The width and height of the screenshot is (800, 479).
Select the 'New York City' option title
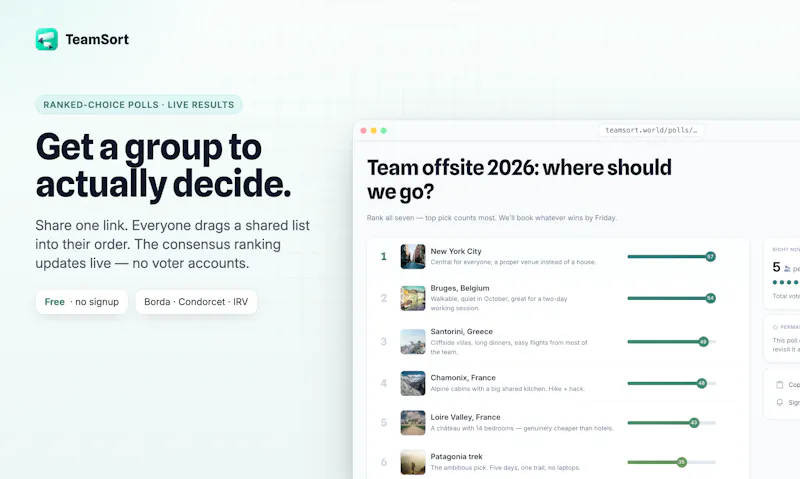click(456, 251)
